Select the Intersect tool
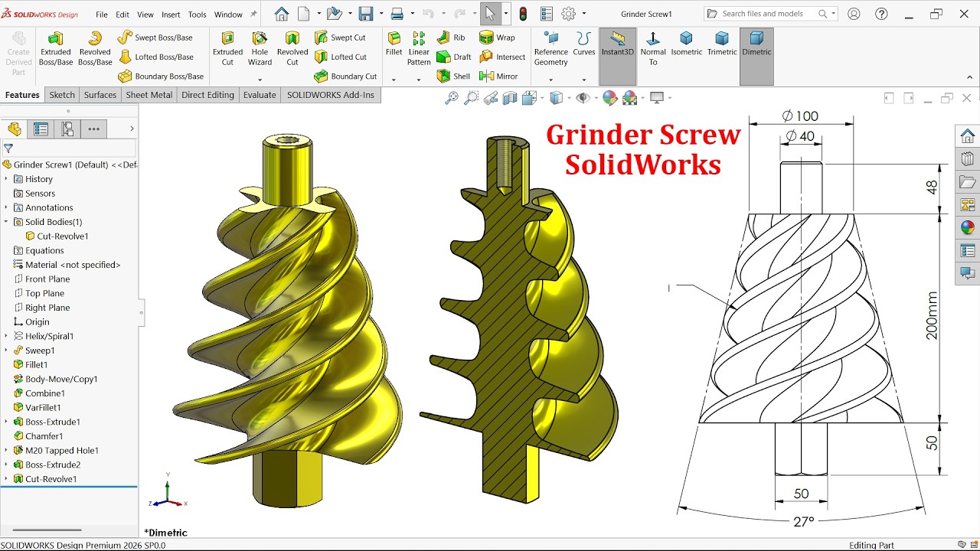The width and height of the screenshot is (980, 551). (x=502, y=57)
